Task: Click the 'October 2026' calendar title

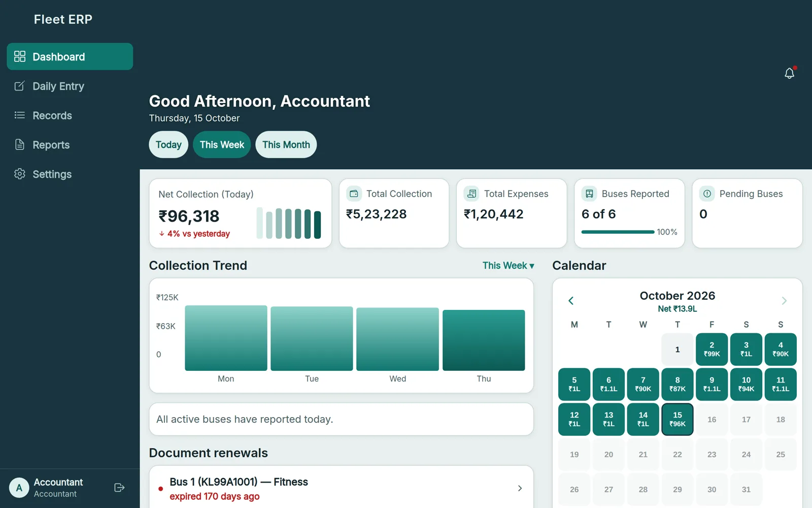Action: click(x=678, y=296)
